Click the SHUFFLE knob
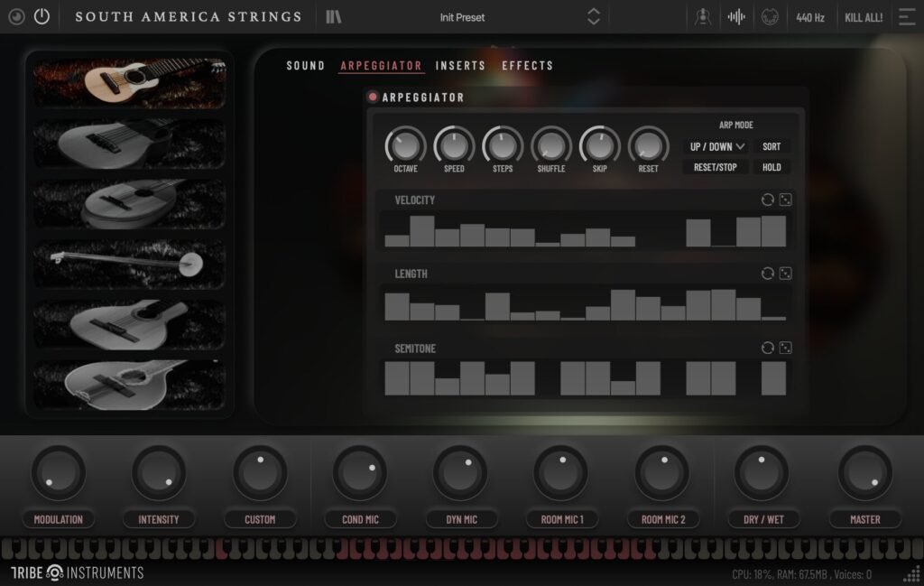The image size is (924, 586). tap(551, 145)
